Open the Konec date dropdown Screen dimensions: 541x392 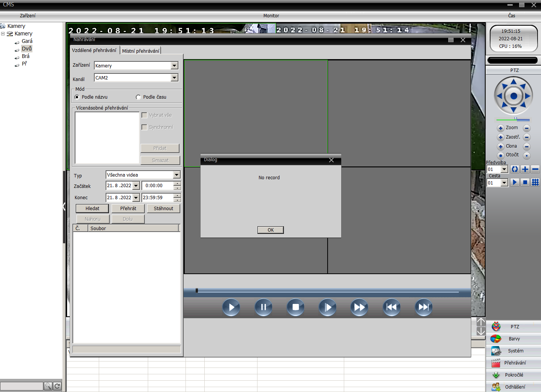click(136, 198)
